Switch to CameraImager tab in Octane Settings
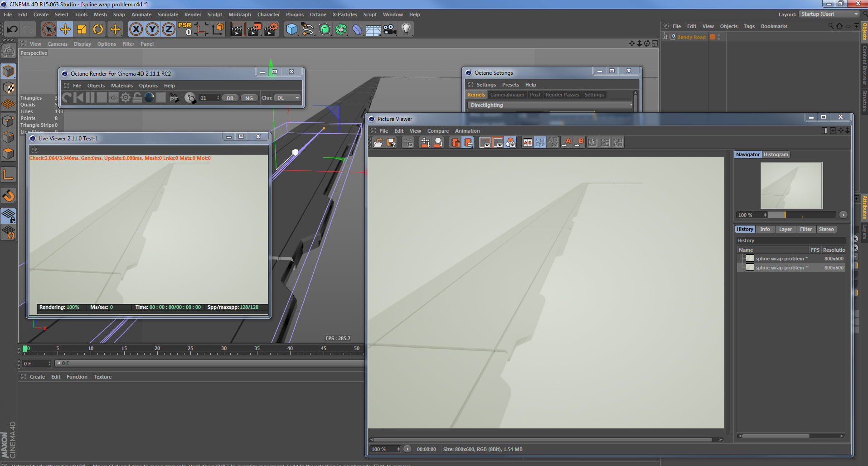Image resolution: width=868 pixels, height=466 pixels. coord(507,95)
